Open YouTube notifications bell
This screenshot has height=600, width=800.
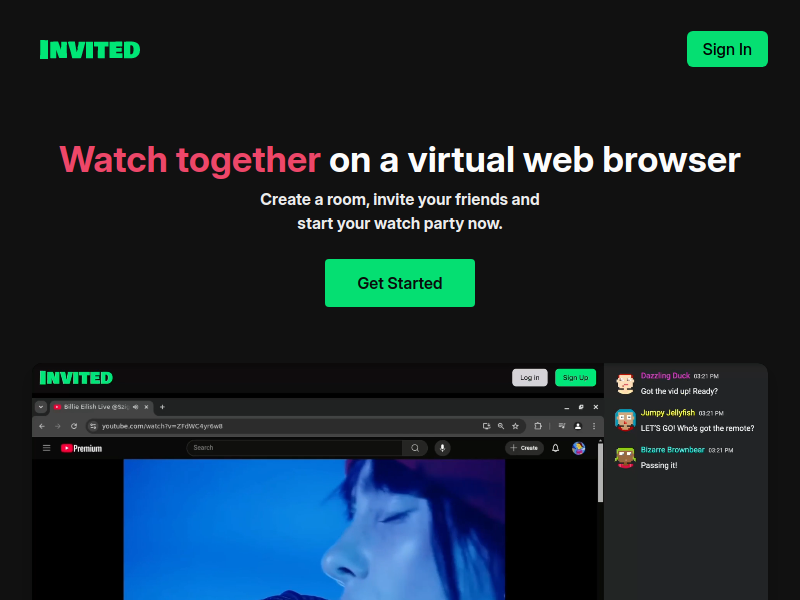pyautogui.click(x=556, y=448)
